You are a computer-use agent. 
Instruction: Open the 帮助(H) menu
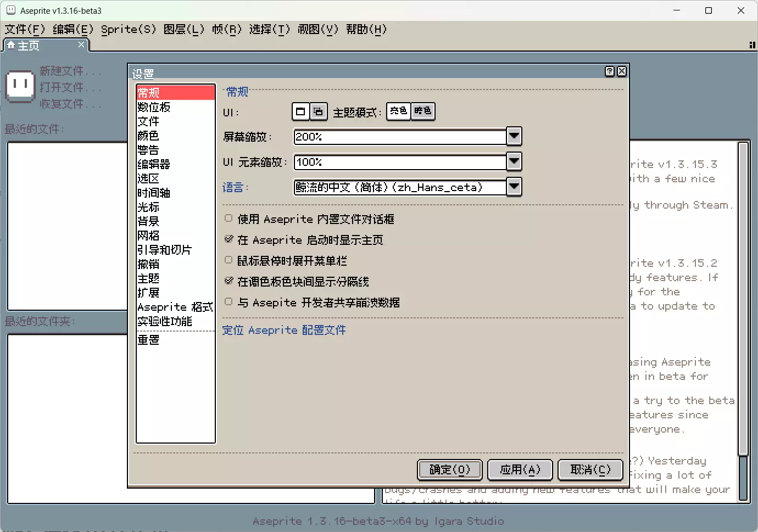pyautogui.click(x=366, y=29)
